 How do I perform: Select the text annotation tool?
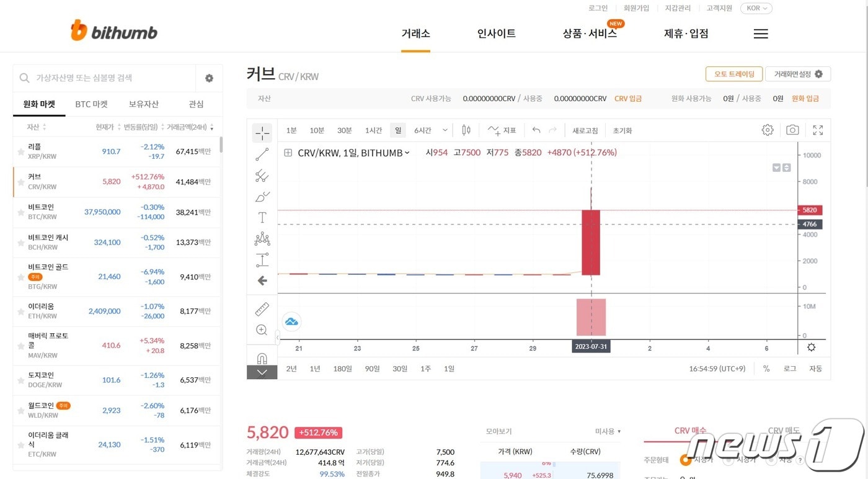click(x=262, y=217)
